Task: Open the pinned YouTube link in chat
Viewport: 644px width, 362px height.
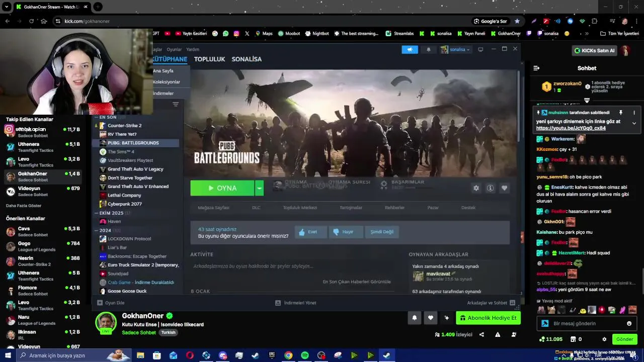Action: (571, 128)
